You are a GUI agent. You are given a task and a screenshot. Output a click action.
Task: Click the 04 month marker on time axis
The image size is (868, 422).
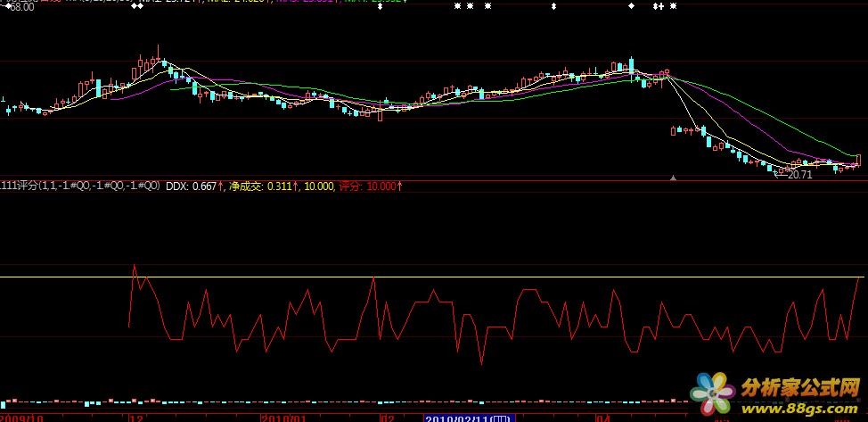[x=603, y=417]
